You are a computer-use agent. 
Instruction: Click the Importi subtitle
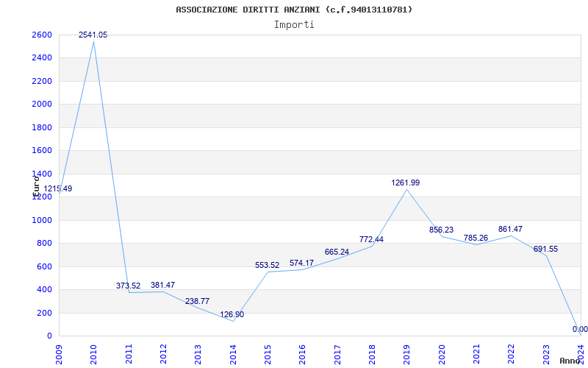(294, 24)
